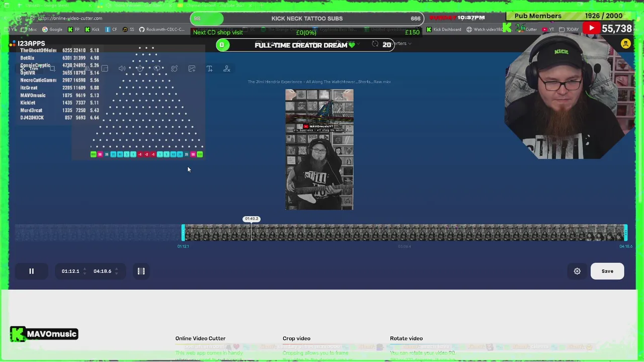The width and height of the screenshot is (644, 362).
Task: Open the Kick bookmark
Action: [92, 29]
